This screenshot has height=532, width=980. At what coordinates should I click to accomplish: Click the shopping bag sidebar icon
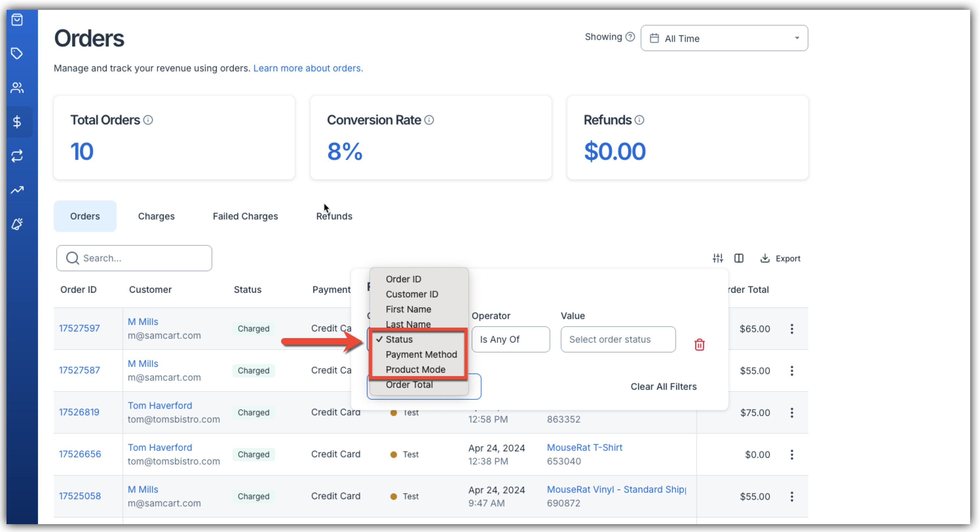pos(17,20)
